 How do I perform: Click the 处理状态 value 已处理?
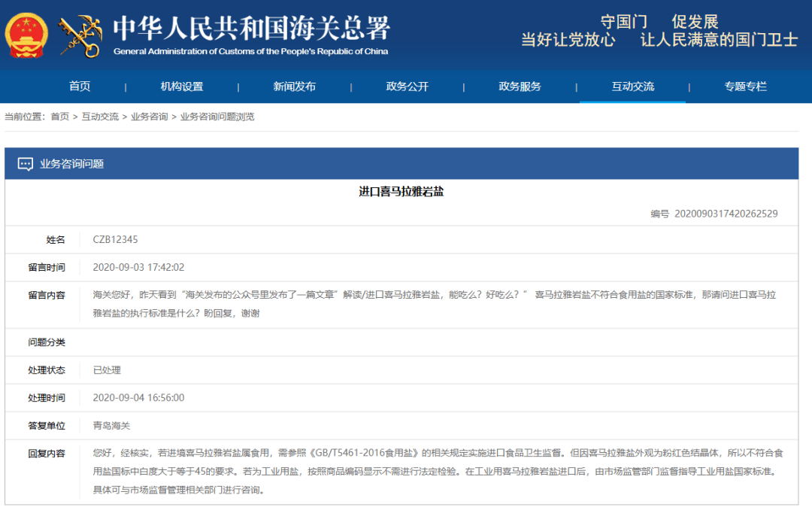coord(107,369)
